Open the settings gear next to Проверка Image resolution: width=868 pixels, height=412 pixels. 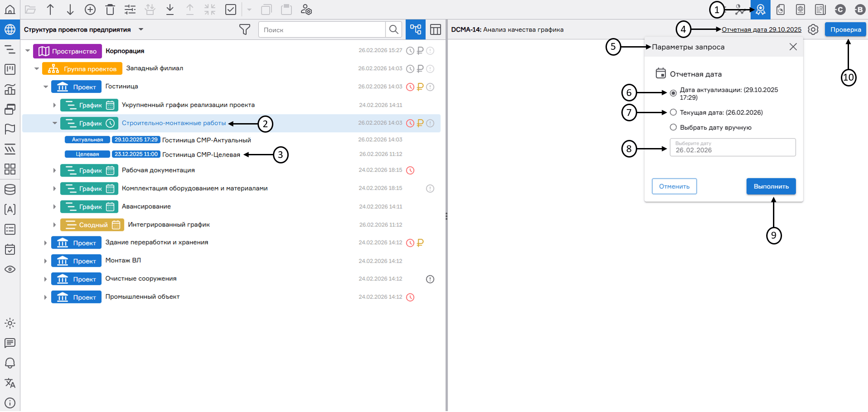coord(813,30)
